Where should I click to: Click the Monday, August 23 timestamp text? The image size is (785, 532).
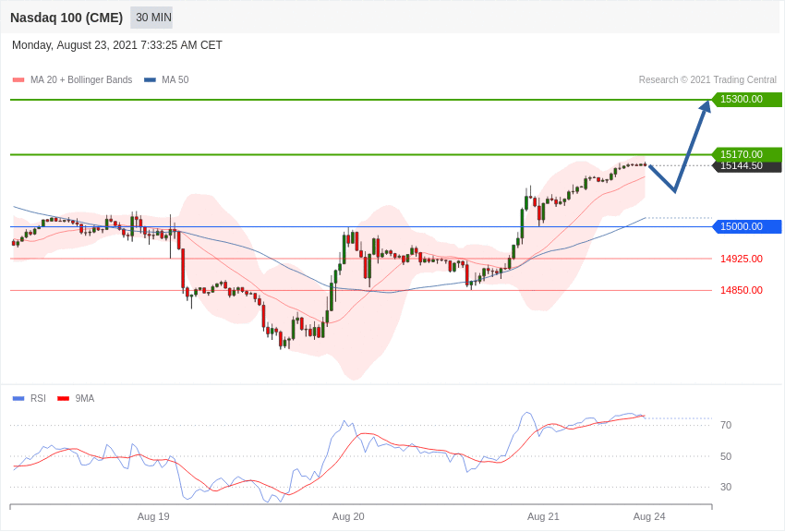tap(117, 45)
